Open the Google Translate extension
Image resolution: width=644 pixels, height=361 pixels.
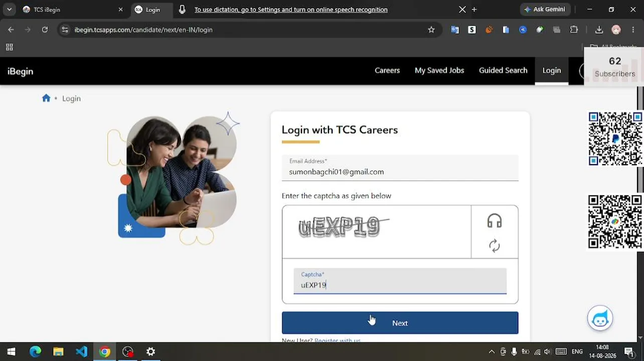point(455,30)
